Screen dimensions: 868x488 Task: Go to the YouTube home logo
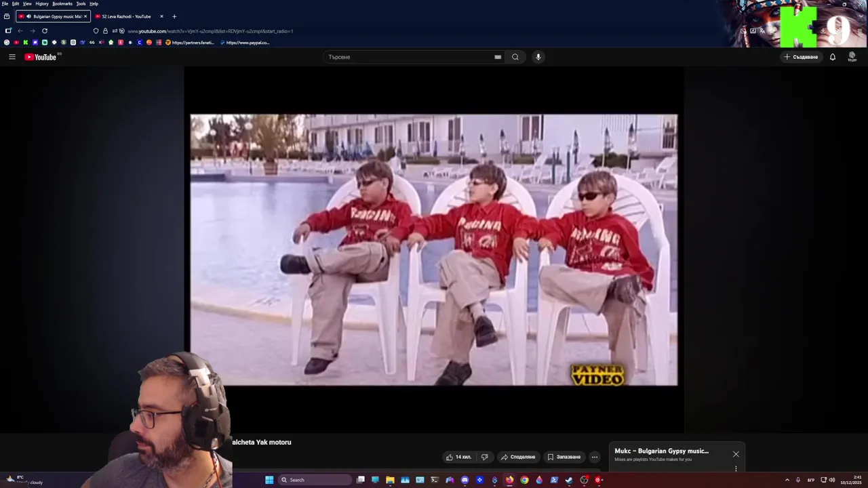click(40, 57)
